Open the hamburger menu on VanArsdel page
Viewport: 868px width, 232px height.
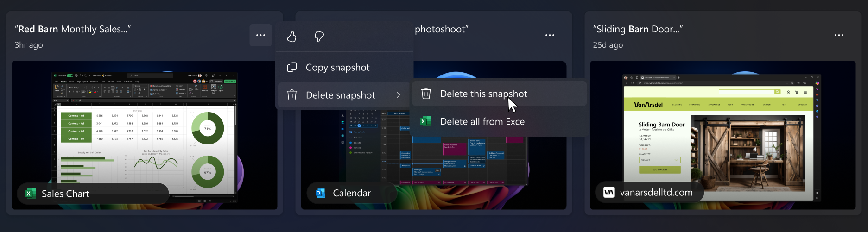(x=805, y=92)
